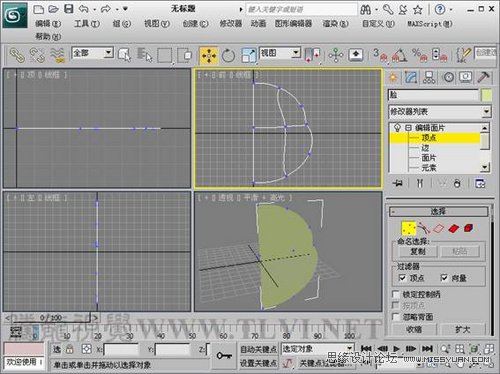Activate the Select Object tool
500x374 pixels.
click(125, 55)
